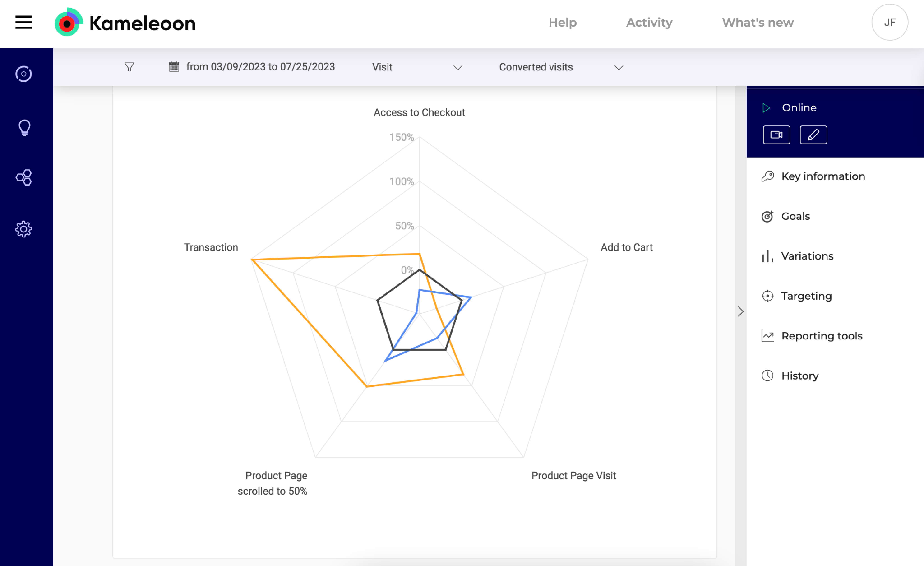Click the Kameleoon logo
This screenshot has height=566, width=924.
click(x=125, y=23)
